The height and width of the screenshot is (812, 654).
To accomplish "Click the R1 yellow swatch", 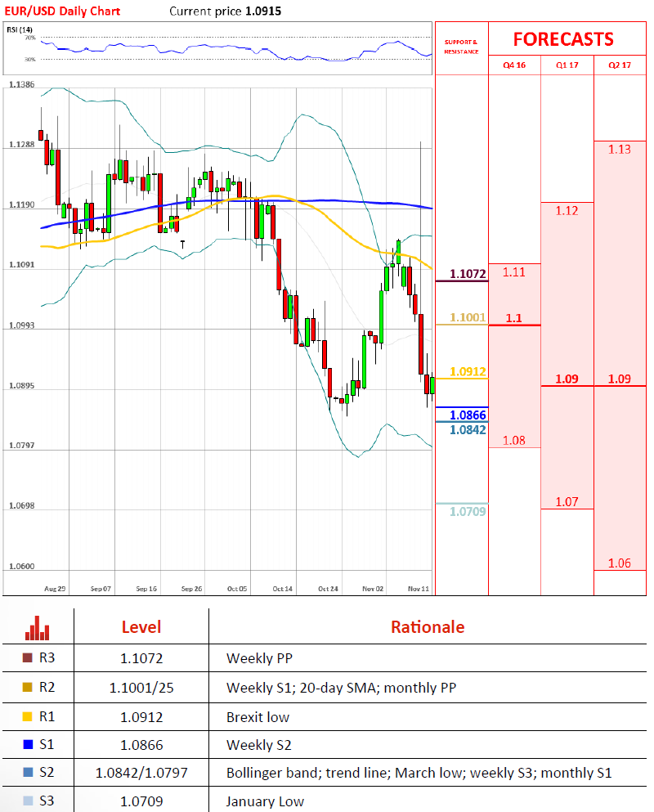I will point(28,716).
